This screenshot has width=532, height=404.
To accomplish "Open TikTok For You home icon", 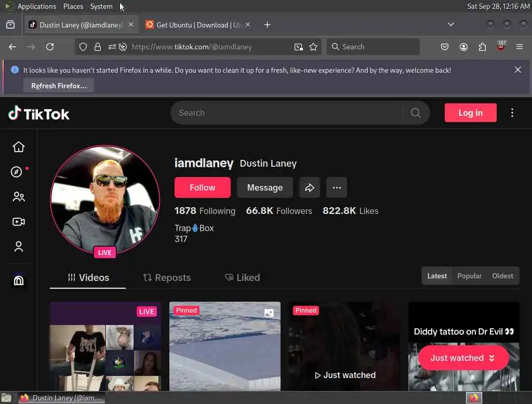I will pyautogui.click(x=19, y=146).
